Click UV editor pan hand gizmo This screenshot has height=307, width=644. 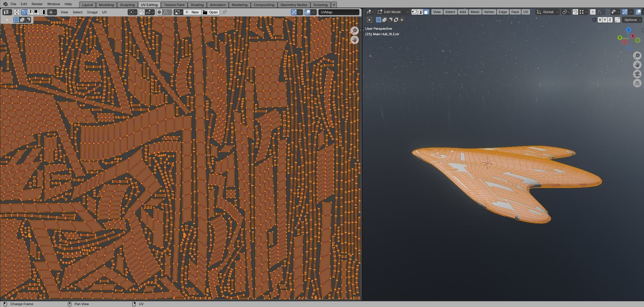point(355,40)
